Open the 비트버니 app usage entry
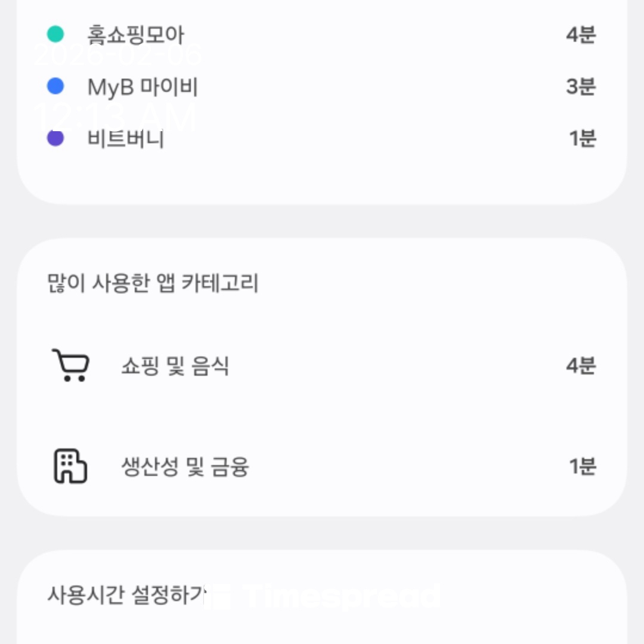The width and height of the screenshot is (644, 644). [126, 138]
